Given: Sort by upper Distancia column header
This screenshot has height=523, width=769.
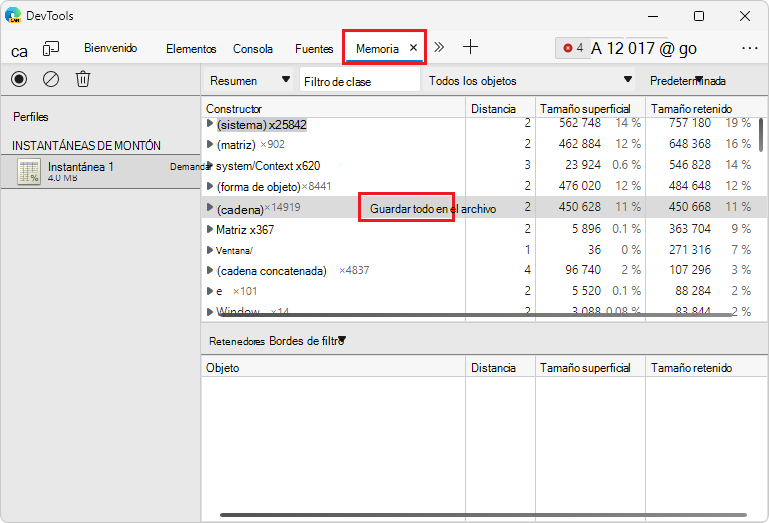Looking at the screenshot, I should pos(500,108).
